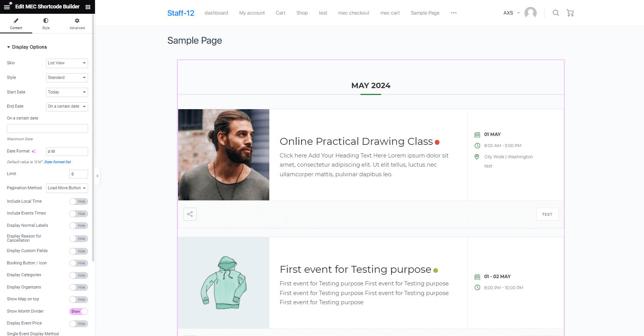Open the Elementor hamburger menu
The width and height of the screenshot is (644, 336).
(x=7, y=7)
